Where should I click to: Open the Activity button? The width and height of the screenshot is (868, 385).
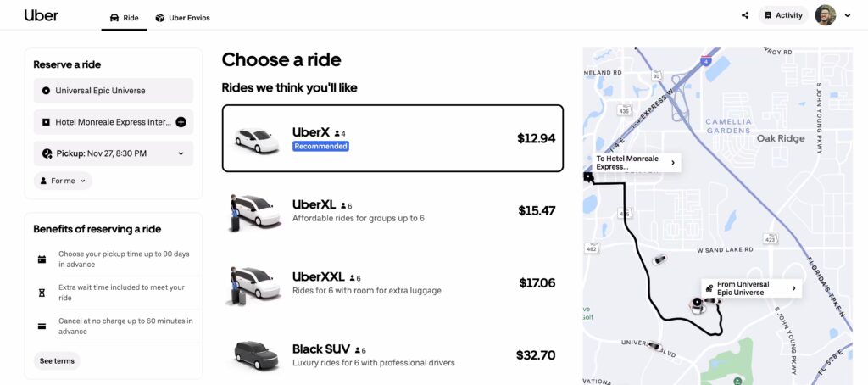click(782, 15)
